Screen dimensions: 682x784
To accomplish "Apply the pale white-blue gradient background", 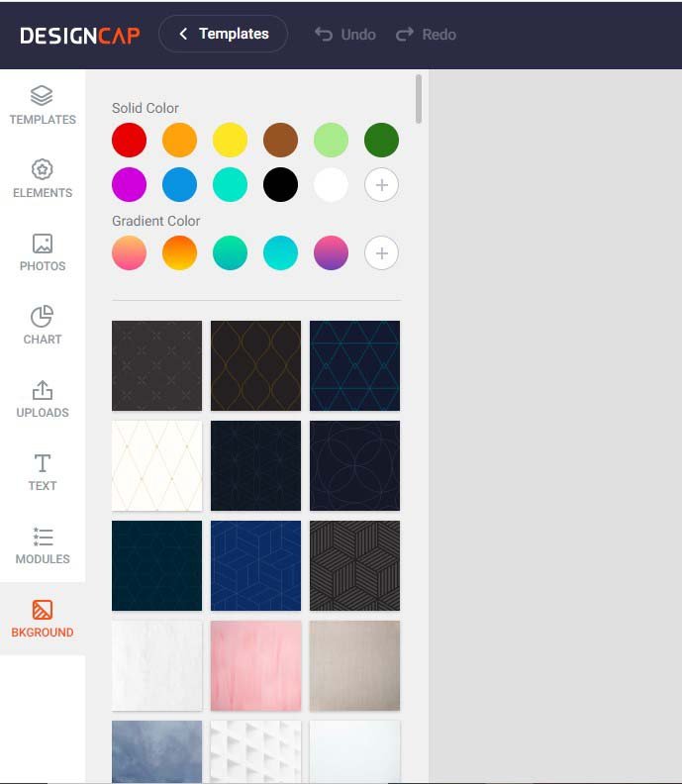I will [355, 752].
